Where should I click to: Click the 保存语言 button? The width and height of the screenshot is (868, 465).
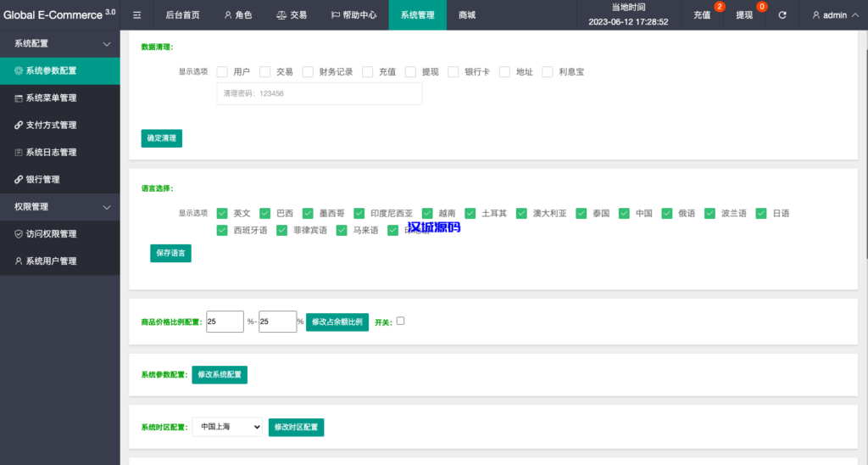(170, 253)
